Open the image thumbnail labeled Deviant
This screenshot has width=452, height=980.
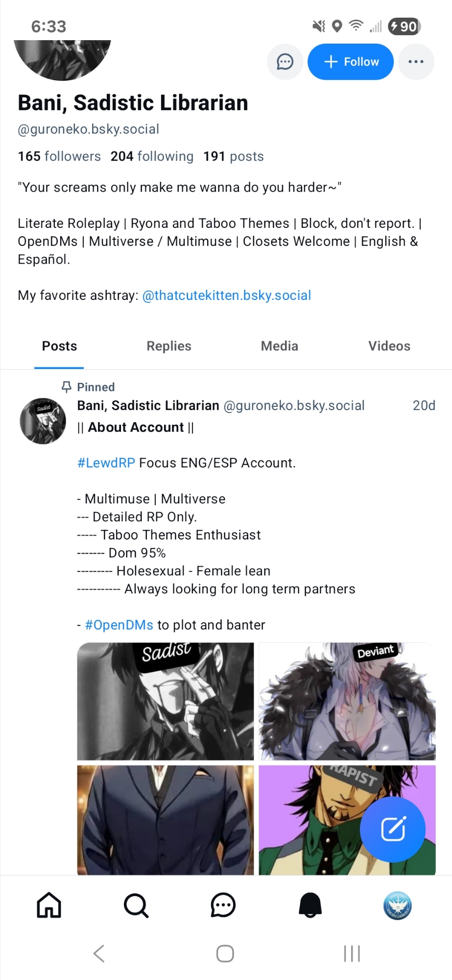click(x=347, y=701)
